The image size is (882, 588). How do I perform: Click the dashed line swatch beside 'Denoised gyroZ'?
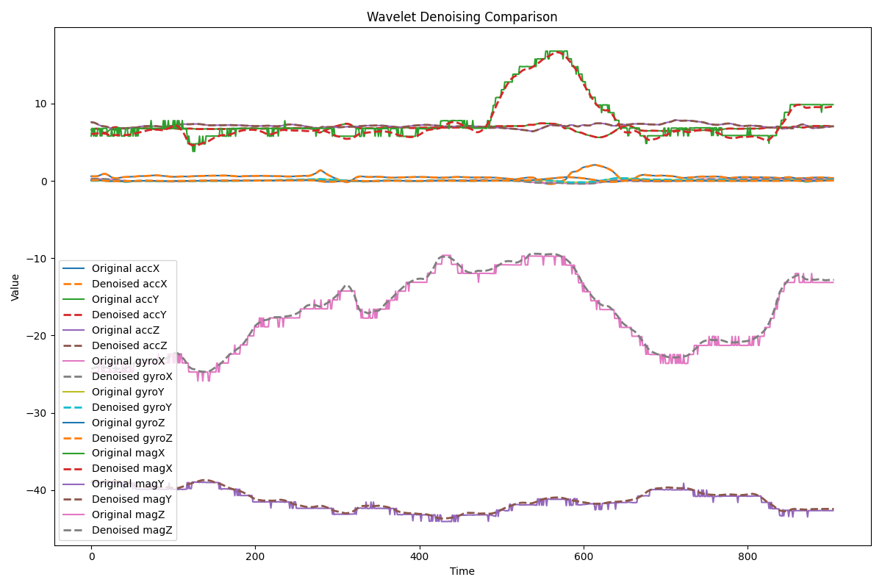tap(76, 438)
